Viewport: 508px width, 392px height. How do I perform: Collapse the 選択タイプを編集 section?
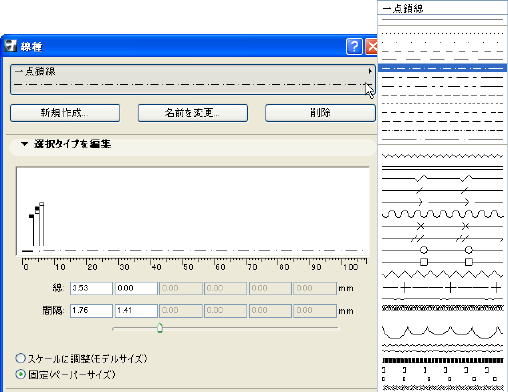tap(24, 144)
